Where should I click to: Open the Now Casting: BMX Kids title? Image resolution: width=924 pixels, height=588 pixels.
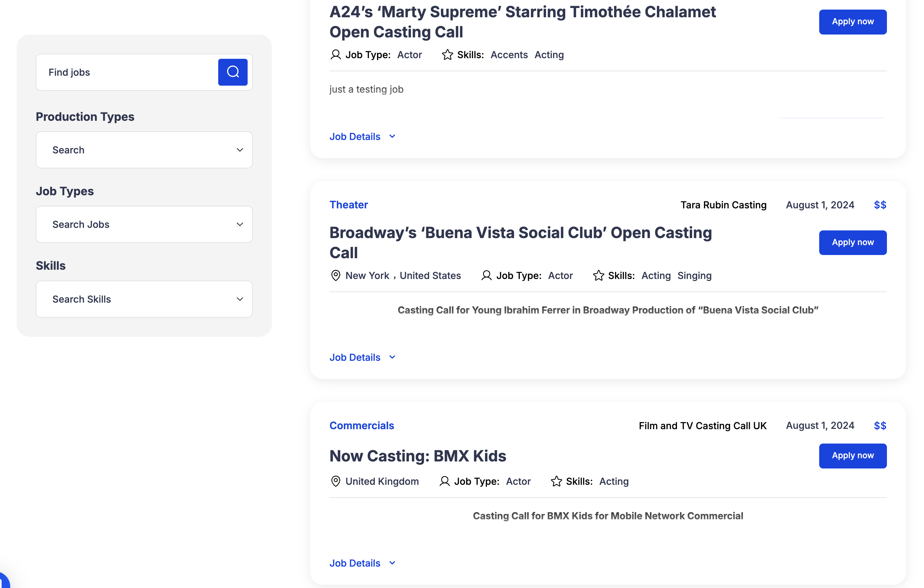(418, 456)
